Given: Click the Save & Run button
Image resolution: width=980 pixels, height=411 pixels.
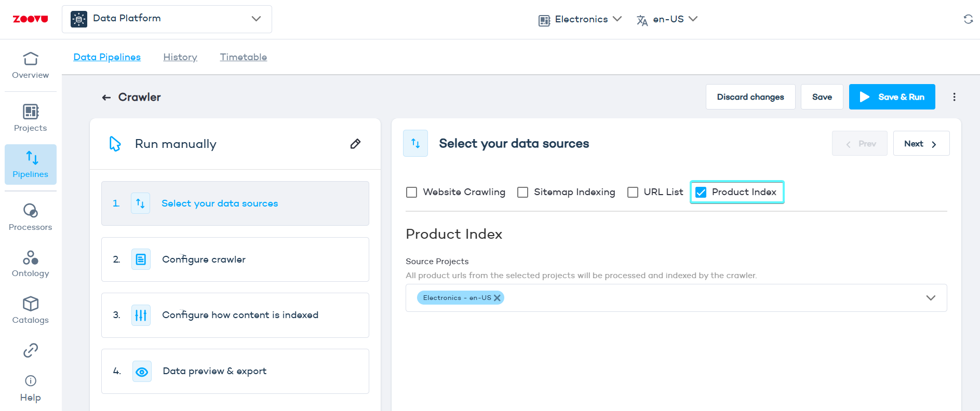Looking at the screenshot, I should click(892, 97).
